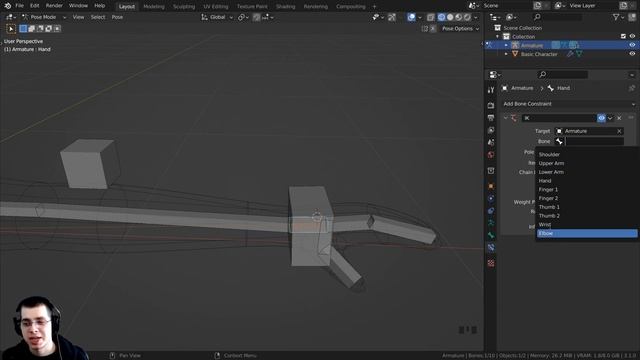Open the Output properties tab icon
This screenshot has height=360, width=640.
click(491, 118)
